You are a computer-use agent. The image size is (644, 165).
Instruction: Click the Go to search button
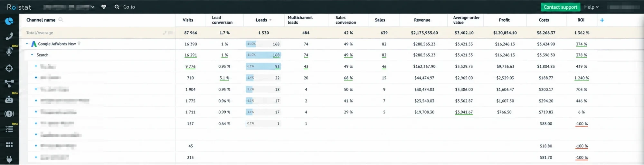click(x=125, y=7)
